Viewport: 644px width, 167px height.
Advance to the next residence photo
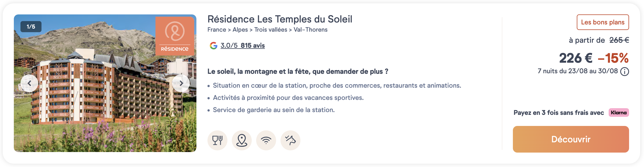(181, 83)
